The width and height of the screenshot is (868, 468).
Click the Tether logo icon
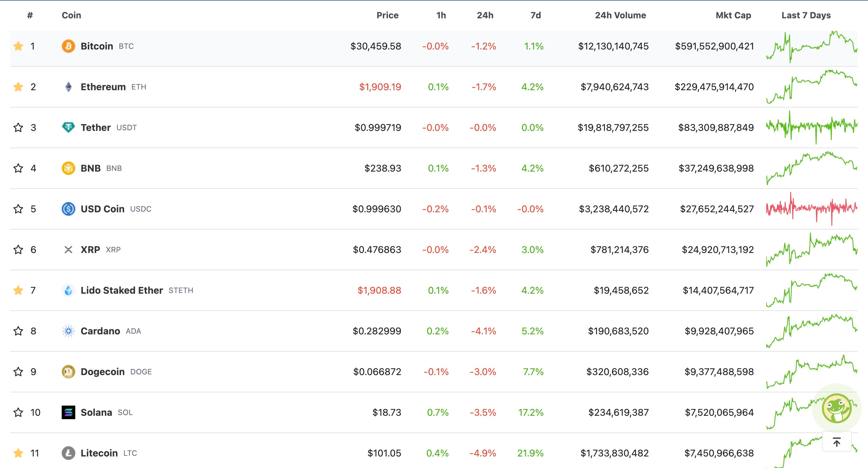click(x=68, y=128)
